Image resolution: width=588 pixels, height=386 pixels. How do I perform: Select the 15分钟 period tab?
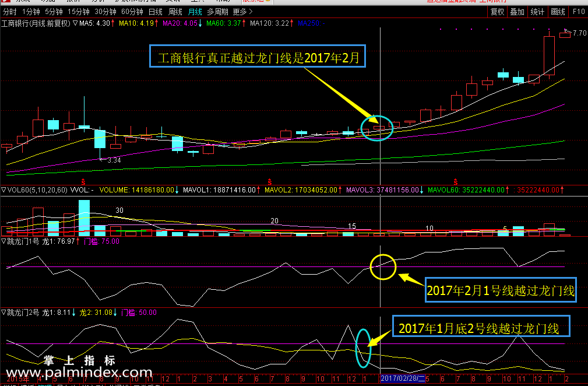click(78, 12)
